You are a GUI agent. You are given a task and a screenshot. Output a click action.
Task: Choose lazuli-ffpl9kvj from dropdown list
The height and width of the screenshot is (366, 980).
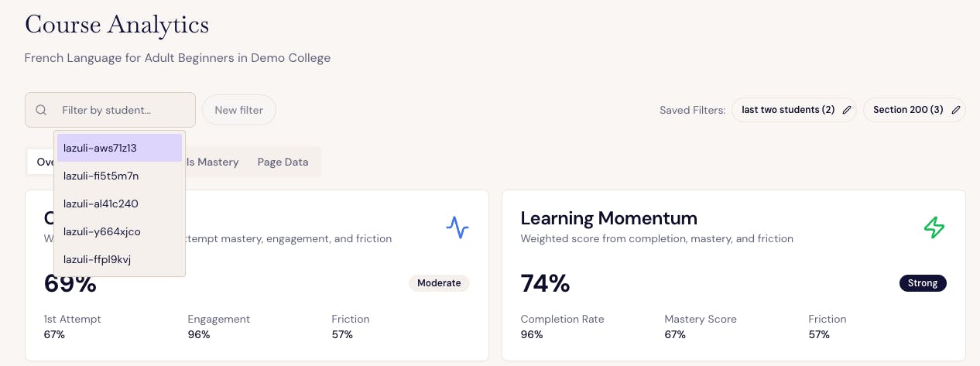tap(119, 259)
